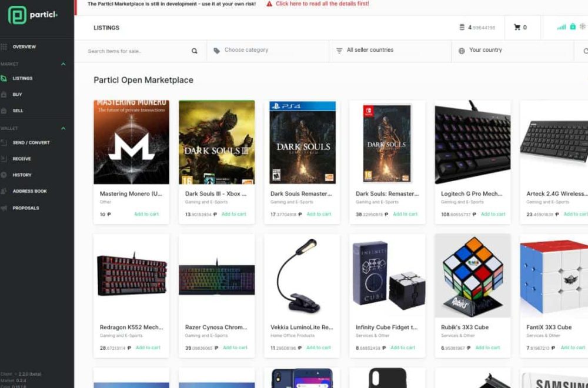Screen dimensions: 588x388
Task: Open the All seller countries filter
Action: point(390,51)
